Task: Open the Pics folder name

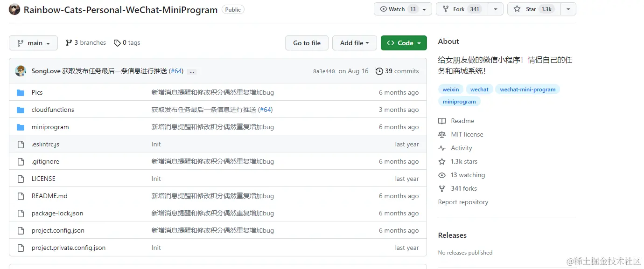Action: 37,93
